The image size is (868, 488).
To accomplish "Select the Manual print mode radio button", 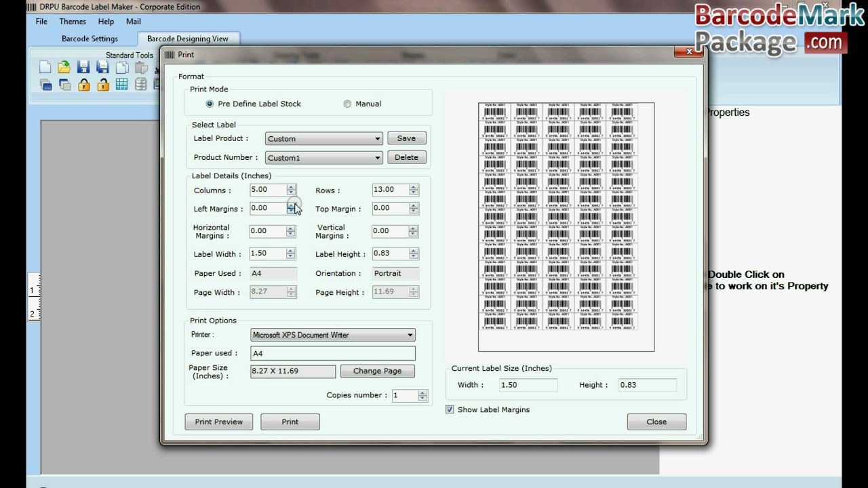I will pyautogui.click(x=347, y=104).
